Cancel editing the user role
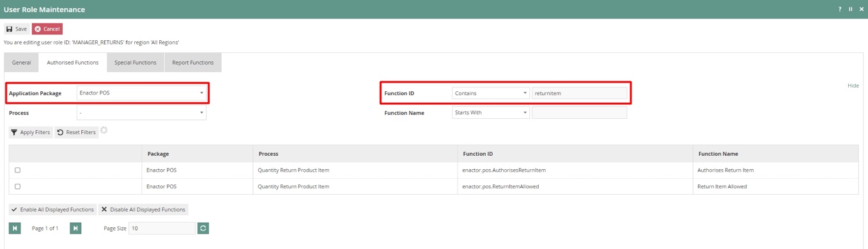 [47, 29]
